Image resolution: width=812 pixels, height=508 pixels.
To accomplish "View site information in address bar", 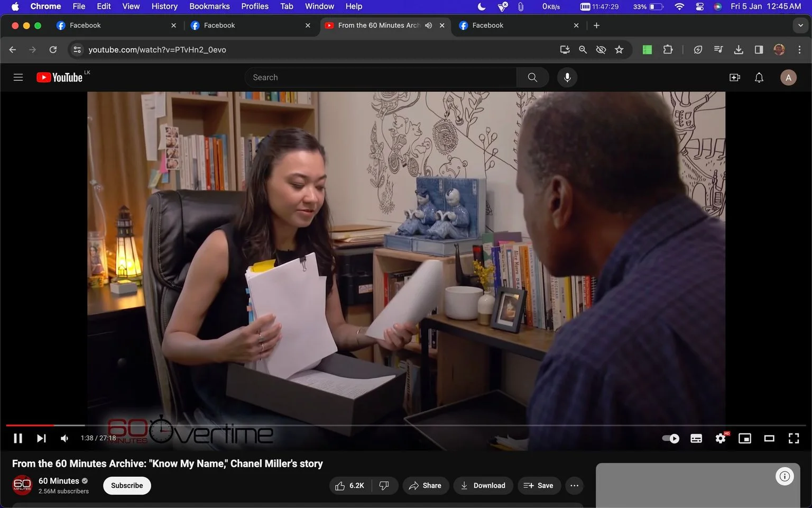I will coord(77,49).
